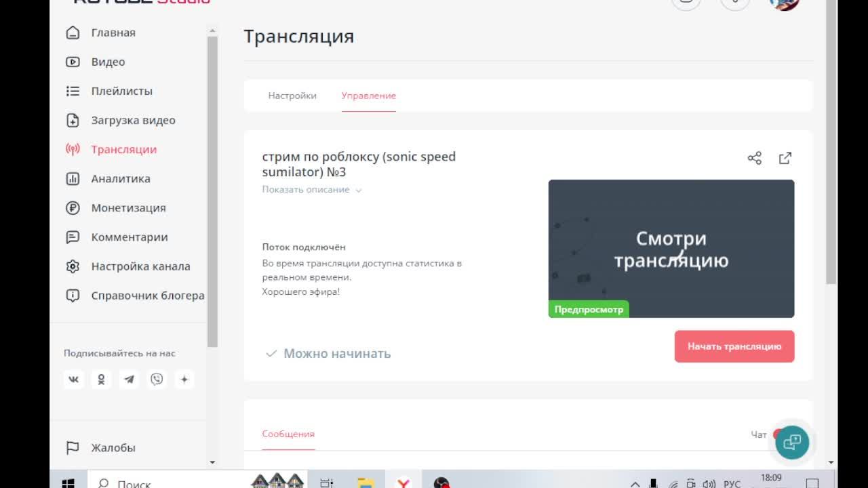Click the stream preview thumbnail
Screen dimensions: 868x488
pos(671,249)
